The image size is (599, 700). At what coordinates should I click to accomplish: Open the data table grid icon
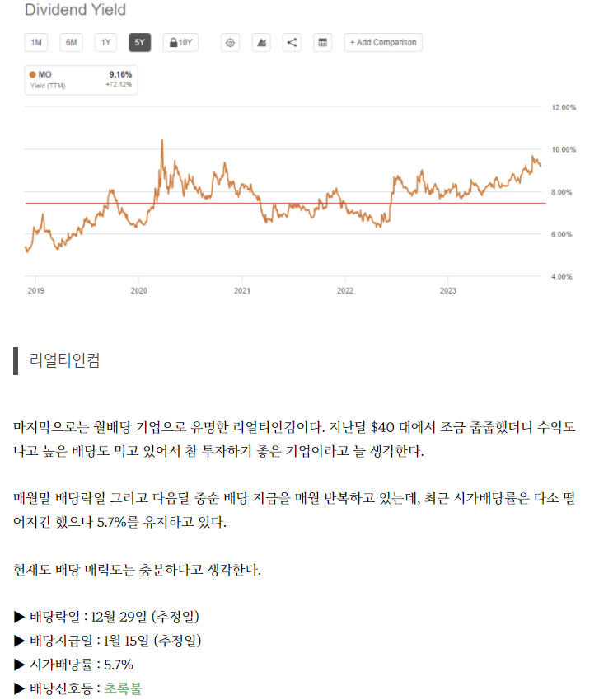pyautogui.click(x=322, y=42)
